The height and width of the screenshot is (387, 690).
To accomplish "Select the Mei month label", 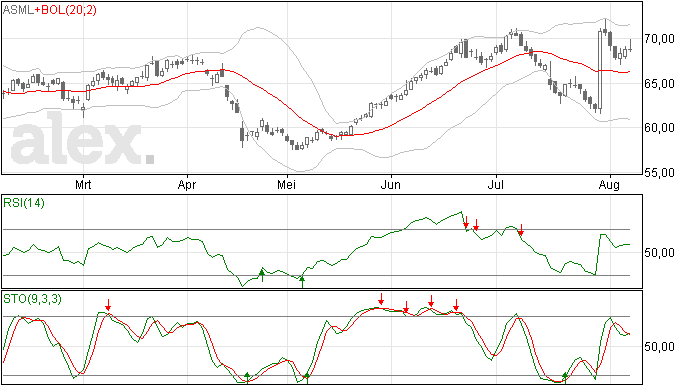I will pos(286,185).
